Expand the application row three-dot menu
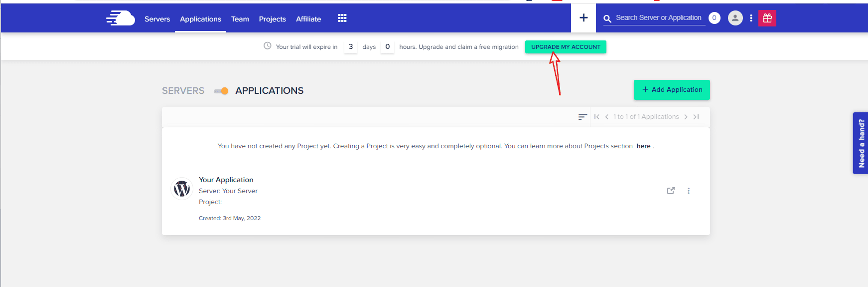The image size is (868, 287). coord(689,191)
